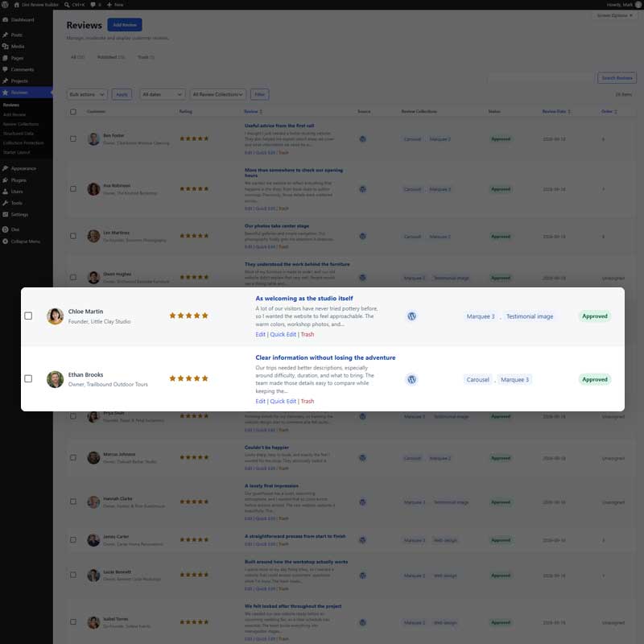Open the All Review Collections dropdown

click(x=218, y=94)
